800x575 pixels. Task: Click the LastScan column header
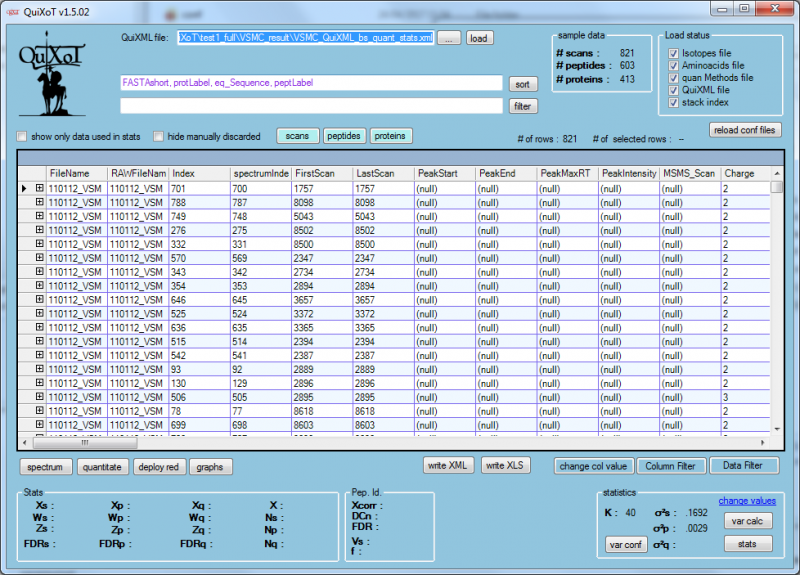[x=383, y=173]
